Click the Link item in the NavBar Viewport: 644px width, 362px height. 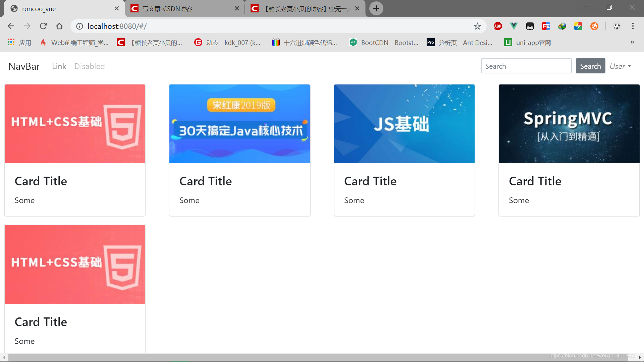point(59,66)
